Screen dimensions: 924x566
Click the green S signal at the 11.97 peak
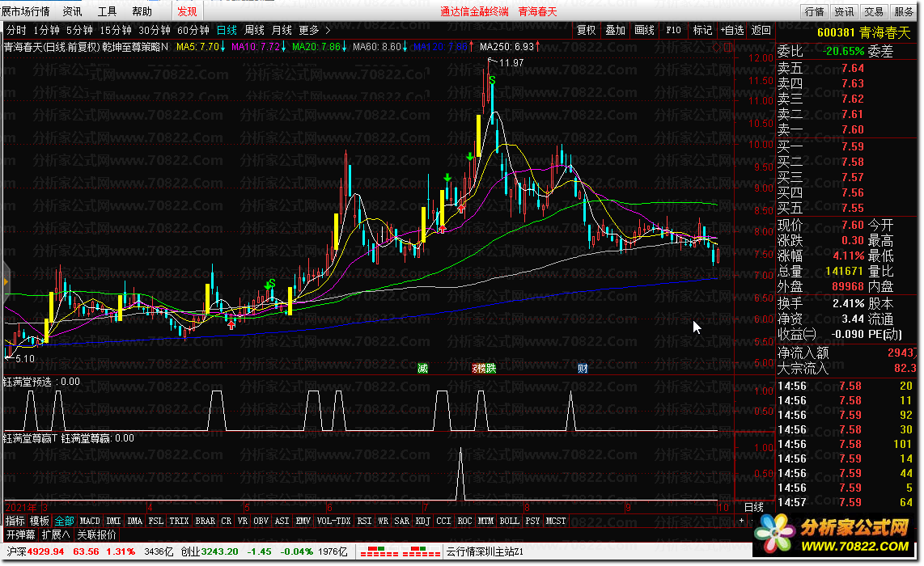[492, 79]
